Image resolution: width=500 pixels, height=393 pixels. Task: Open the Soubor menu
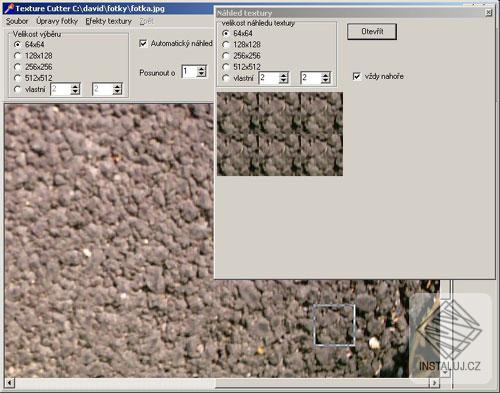tap(17, 21)
